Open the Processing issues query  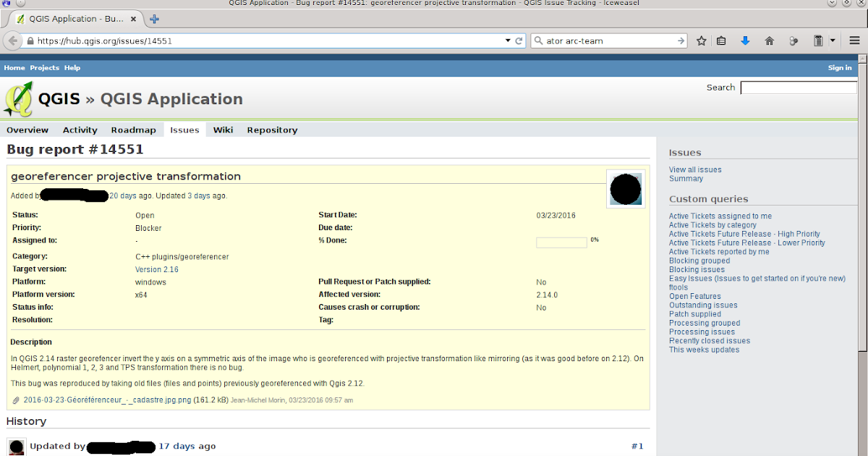(x=702, y=332)
